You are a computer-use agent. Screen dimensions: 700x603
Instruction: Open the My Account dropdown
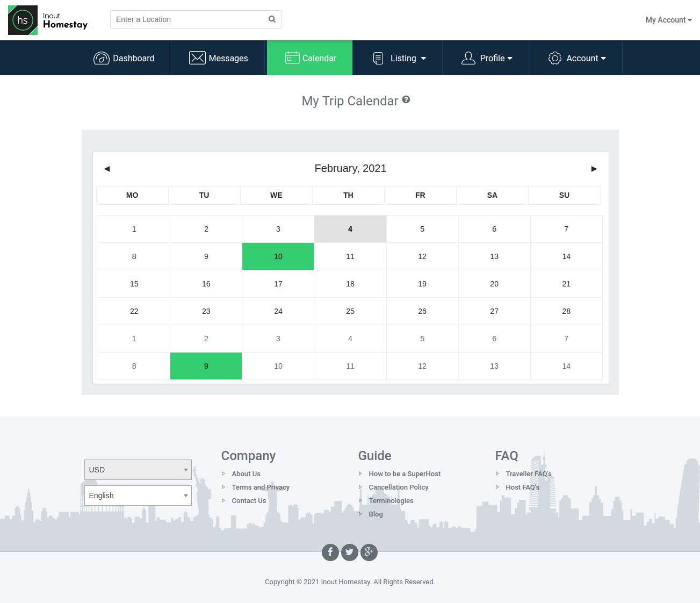668,20
